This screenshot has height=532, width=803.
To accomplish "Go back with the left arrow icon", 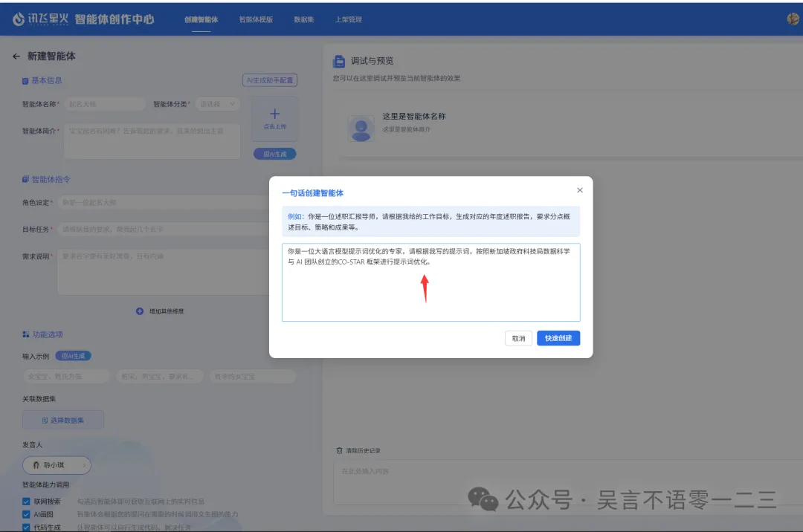I will point(16,56).
